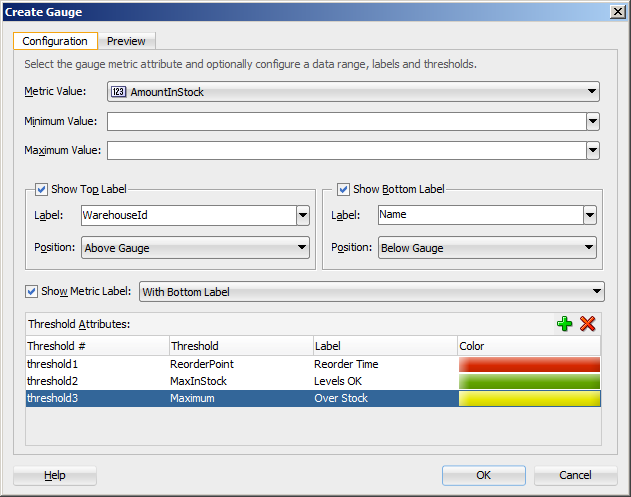Viewport: 631px width, 497px height.
Task: Open the With Bottom Label dropdown
Action: tap(371, 292)
